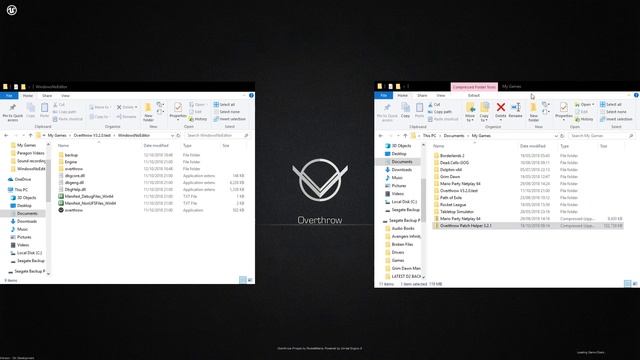Sort by Name column in My Games

(x=439, y=146)
